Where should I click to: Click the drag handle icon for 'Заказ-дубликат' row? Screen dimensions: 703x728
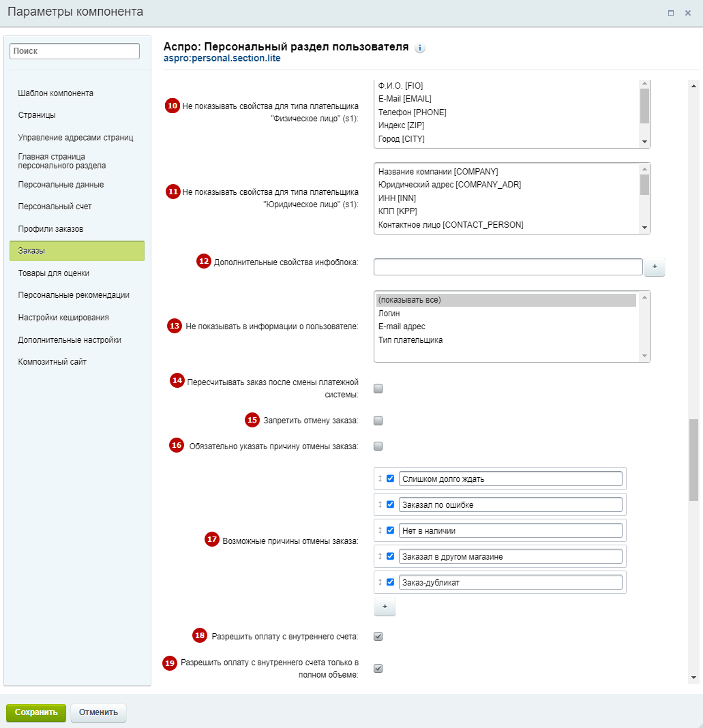click(x=380, y=582)
